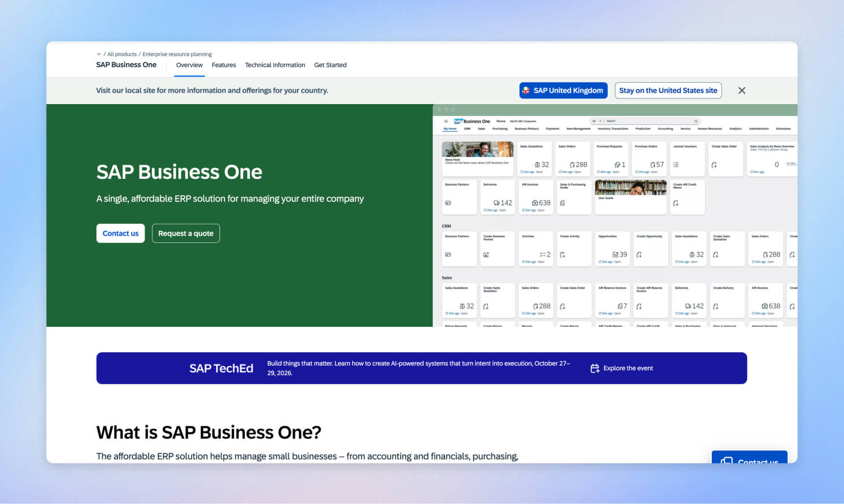Viewport: 844px width, 504px height.
Task: Click the Create Business Partner tile icon
Action: coord(486,255)
